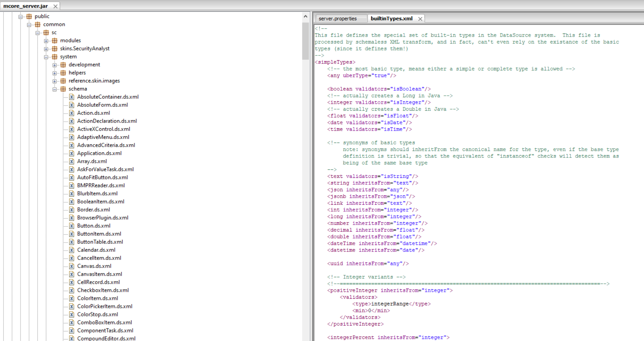Collapse the sc package node
This screenshot has width=644, height=341.
(x=38, y=33)
